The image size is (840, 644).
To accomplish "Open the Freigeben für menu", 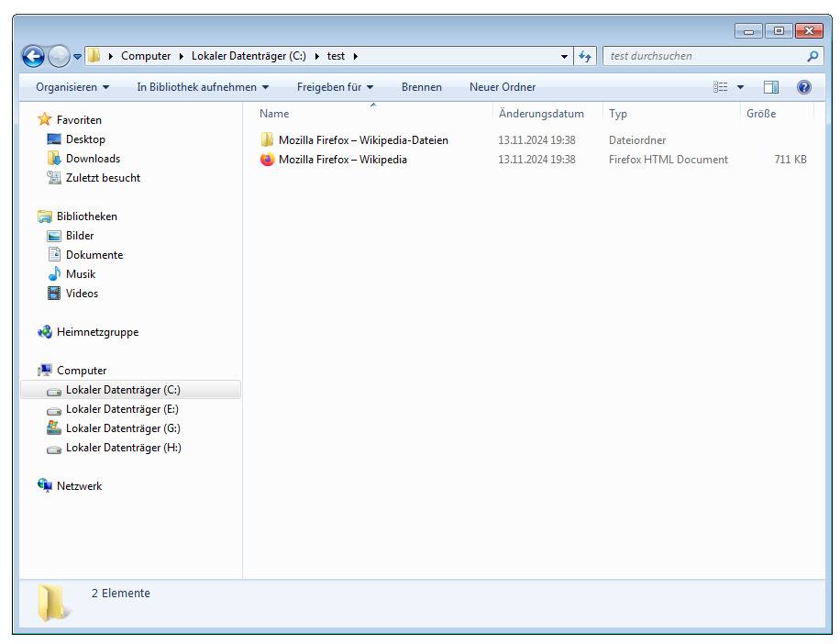I will [335, 87].
